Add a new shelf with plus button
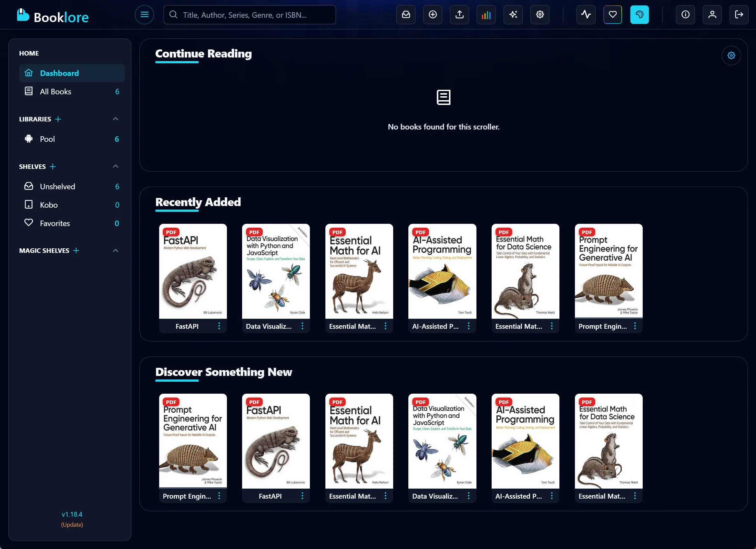756x549 pixels. coord(53,166)
